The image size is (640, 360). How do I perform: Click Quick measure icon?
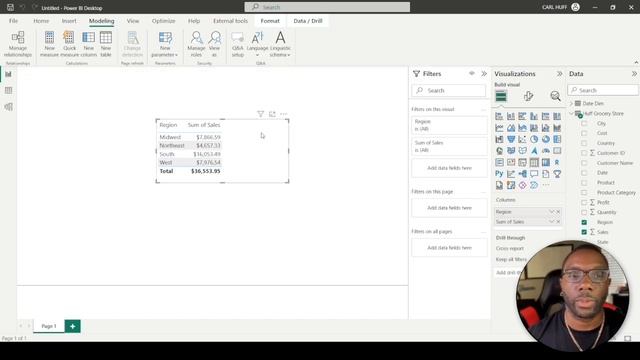point(69,38)
